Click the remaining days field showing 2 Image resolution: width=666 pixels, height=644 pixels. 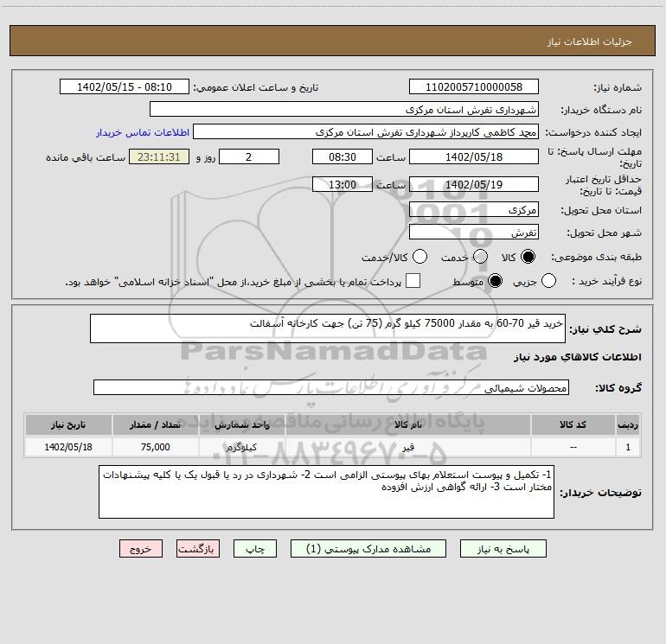tap(249, 156)
